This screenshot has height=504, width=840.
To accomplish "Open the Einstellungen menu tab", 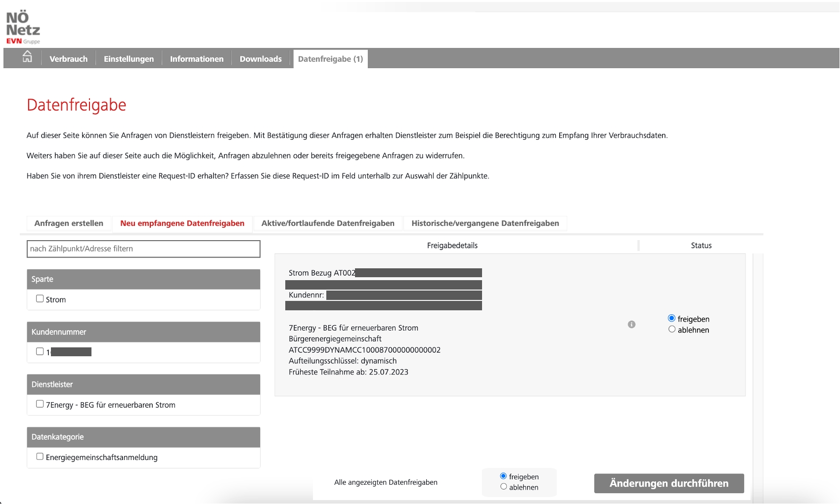I will (x=129, y=59).
